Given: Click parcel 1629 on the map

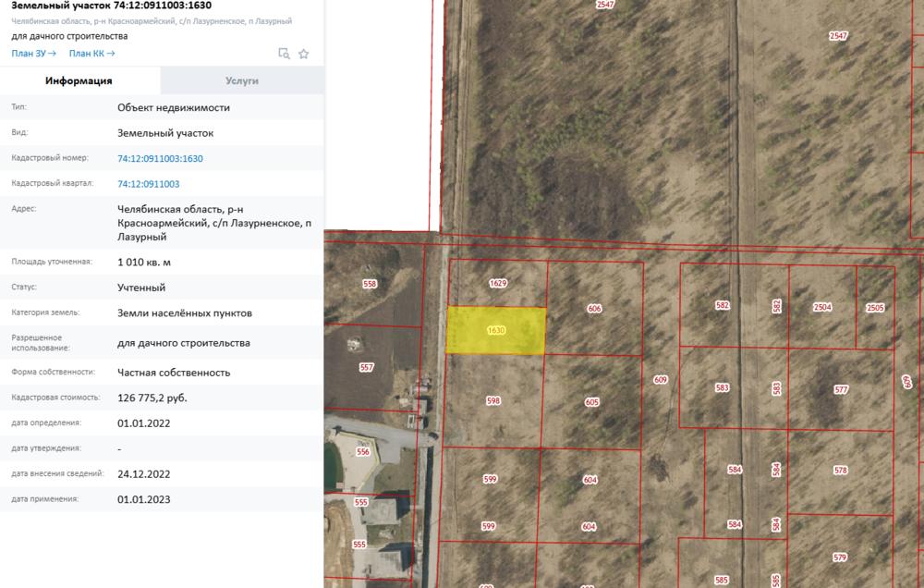Looking at the screenshot, I should click(498, 283).
